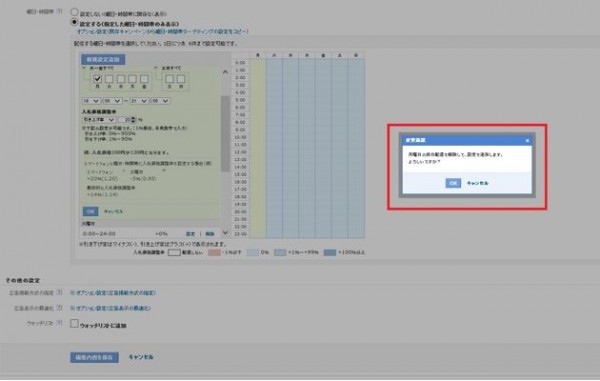Open the bid increase rate type dropdown
This screenshot has width=600, height=381.
click(x=99, y=120)
